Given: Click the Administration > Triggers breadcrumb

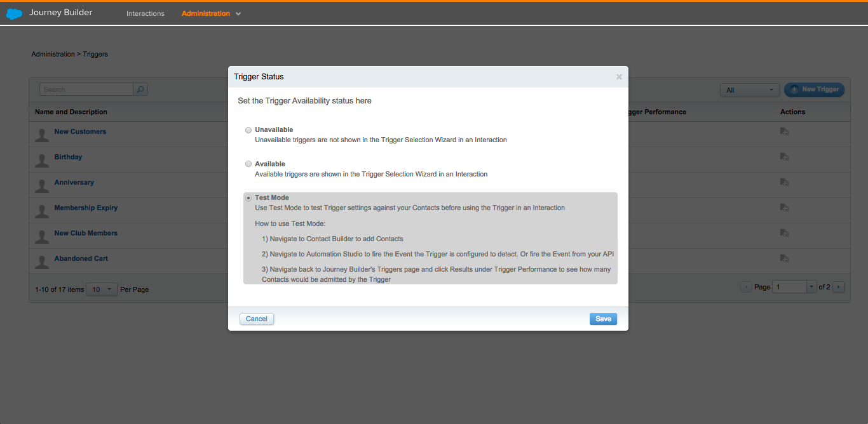Looking at the screenshot, I should click(70, 54).
